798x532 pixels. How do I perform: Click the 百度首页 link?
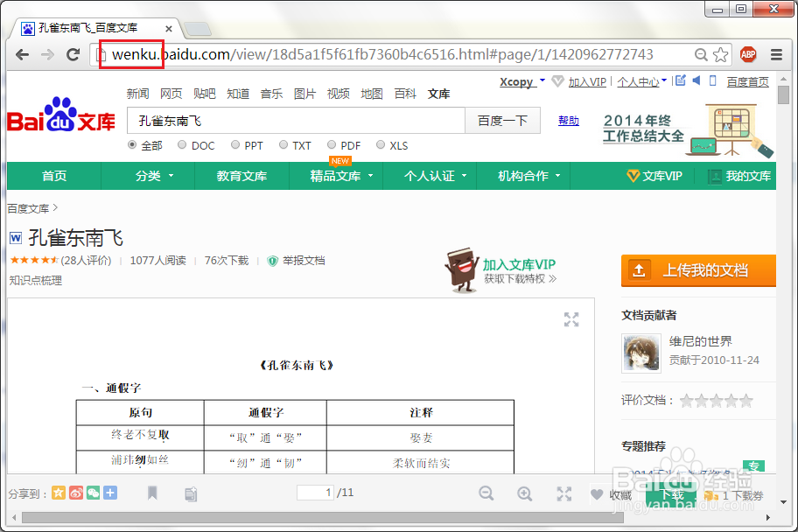(x=747, y=82)
